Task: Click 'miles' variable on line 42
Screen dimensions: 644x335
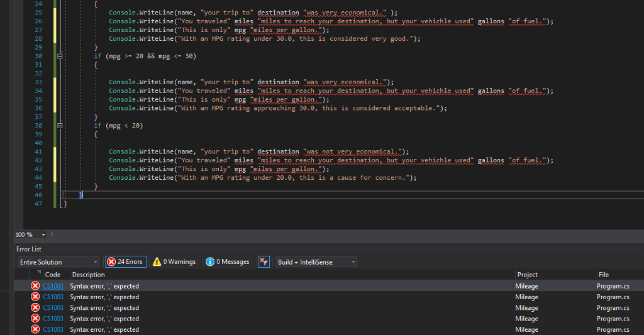Action: (244, 160)
